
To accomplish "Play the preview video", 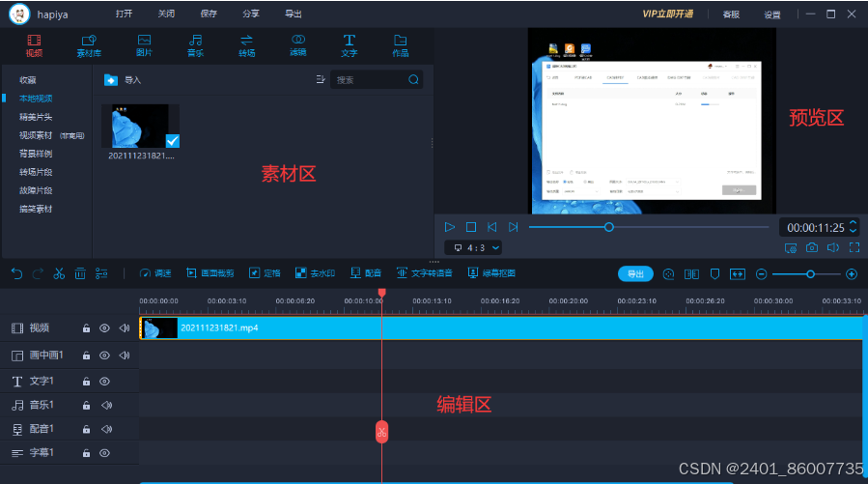I will 450,227.
